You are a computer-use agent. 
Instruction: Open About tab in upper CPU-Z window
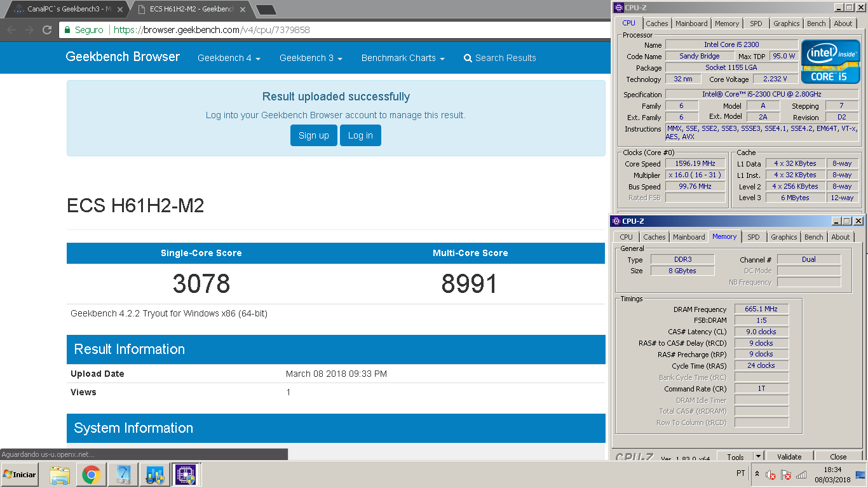(x=843, y=24)
